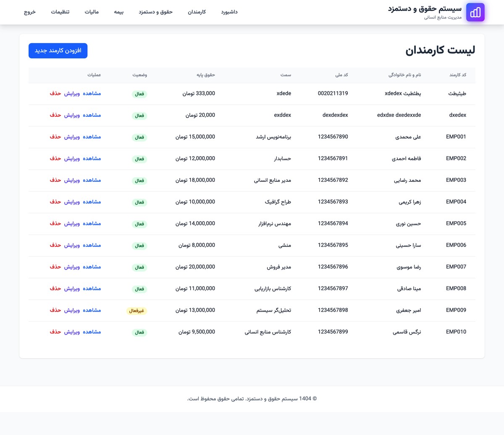Screen dimensions: 504x435
Task: Click the payroll system logo icon
Action: (x=475, y=12)
